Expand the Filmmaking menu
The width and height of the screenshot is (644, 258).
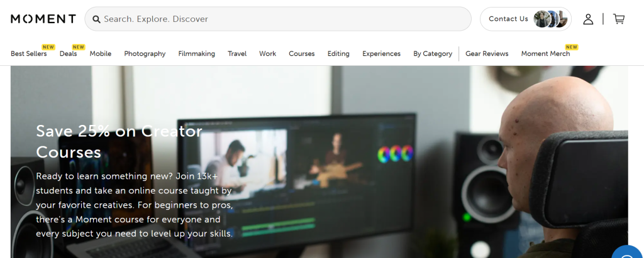[x=196, y=54]
